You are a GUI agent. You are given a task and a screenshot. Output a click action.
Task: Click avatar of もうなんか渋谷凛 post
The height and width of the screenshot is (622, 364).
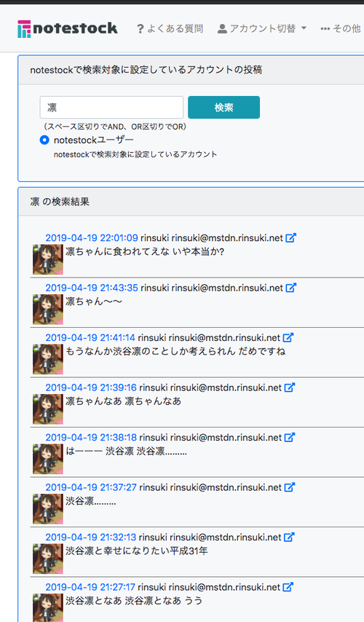pyautogui.click(x=47, y=359)
